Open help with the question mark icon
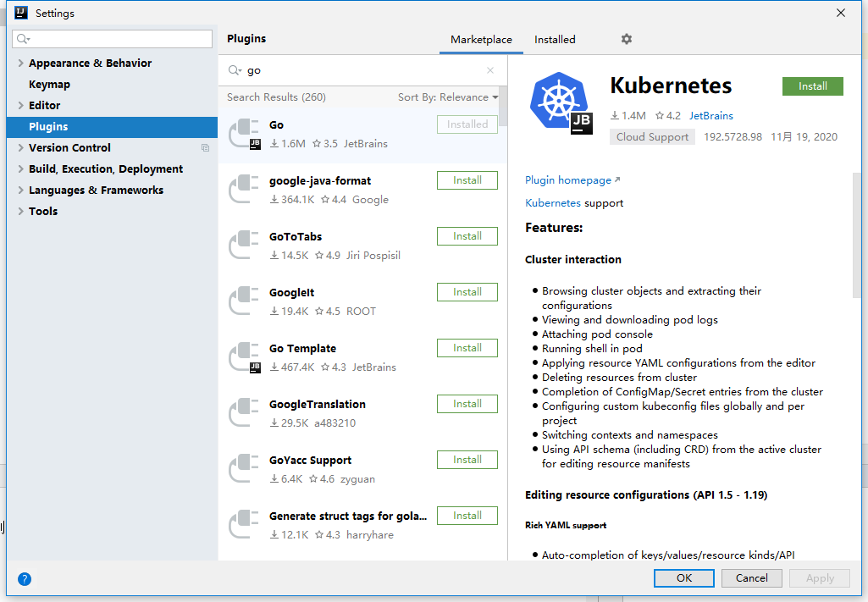The height and width of the screenshot is (602, 868). pyautogui.click(x=25, y=579)
